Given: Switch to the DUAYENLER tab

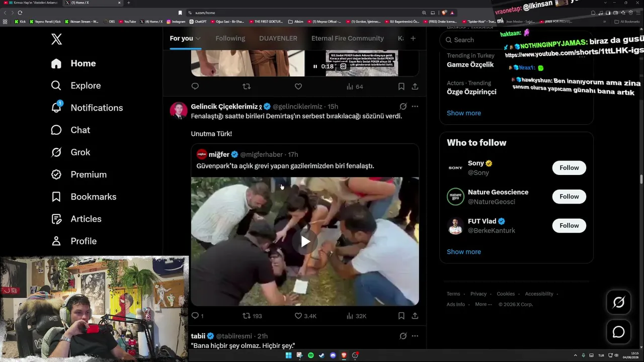Looking at the screenshot, I should coord(278,38).
